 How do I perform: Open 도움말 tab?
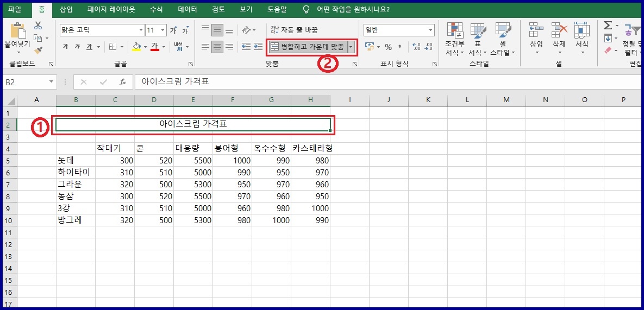click(x=277, y=9)
